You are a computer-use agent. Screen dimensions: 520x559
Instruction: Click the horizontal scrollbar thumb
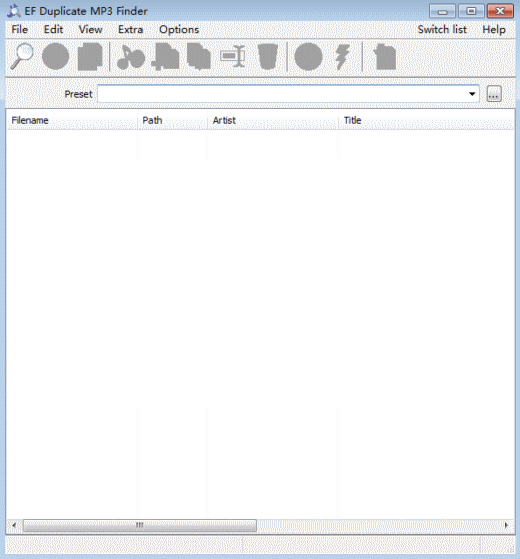click(x=140, y=525)
